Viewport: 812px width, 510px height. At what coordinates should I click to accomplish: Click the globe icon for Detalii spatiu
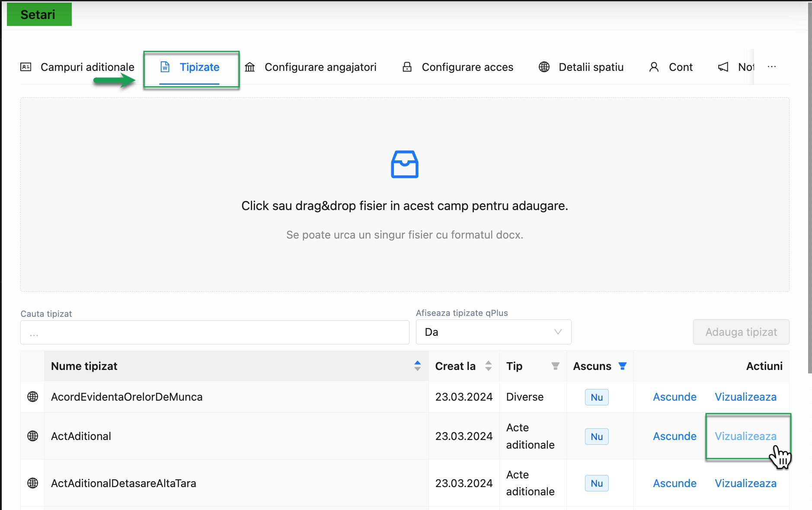tap(544, 67)
